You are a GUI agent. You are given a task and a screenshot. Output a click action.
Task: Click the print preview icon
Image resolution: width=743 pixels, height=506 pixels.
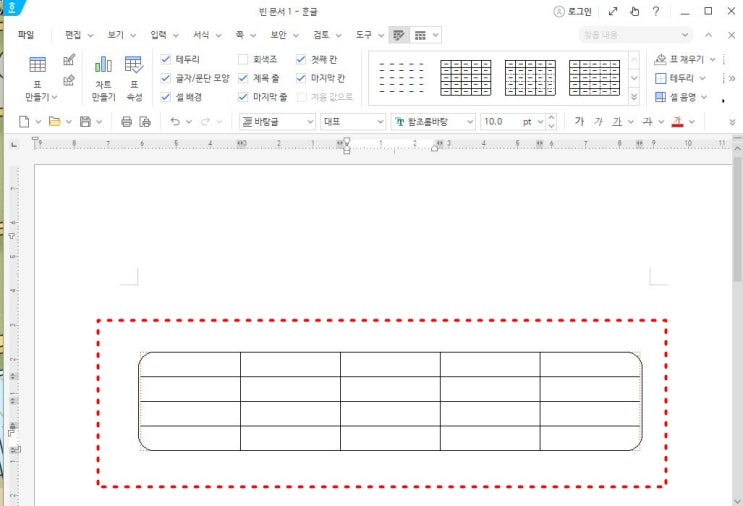point(145,122)
